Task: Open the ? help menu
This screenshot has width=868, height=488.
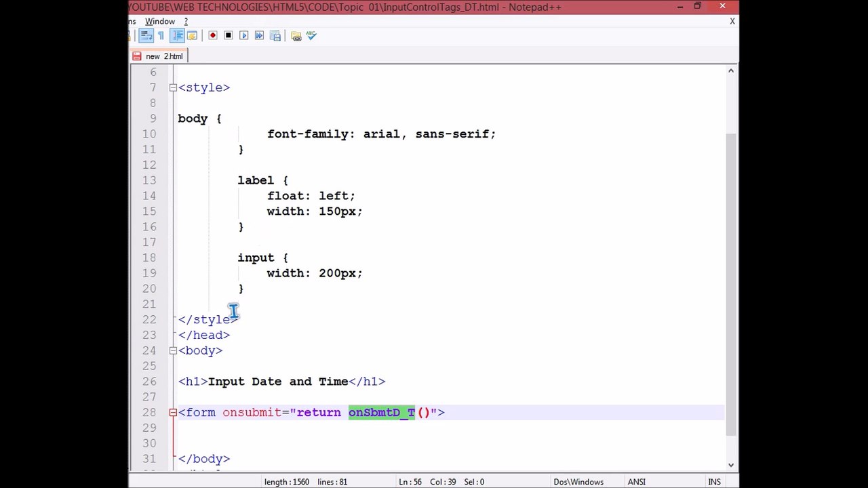Action: pos(186,22)
